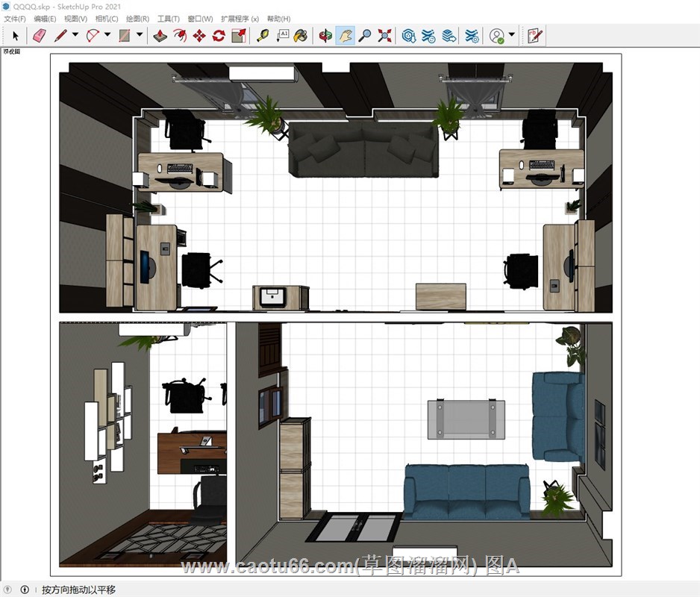Click the account sign-in user button
The width and height of the screenshot is (700, 597).
(497, 35)
